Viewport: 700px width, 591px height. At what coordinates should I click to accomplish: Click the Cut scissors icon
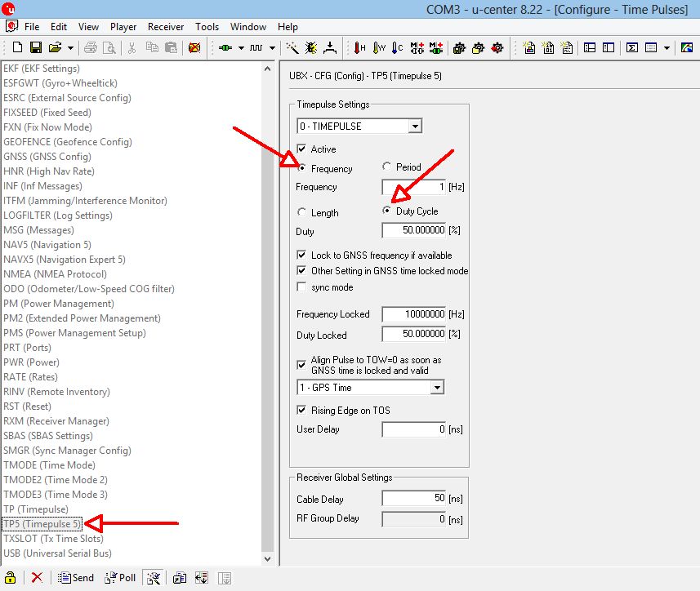[x=132, y=47]
